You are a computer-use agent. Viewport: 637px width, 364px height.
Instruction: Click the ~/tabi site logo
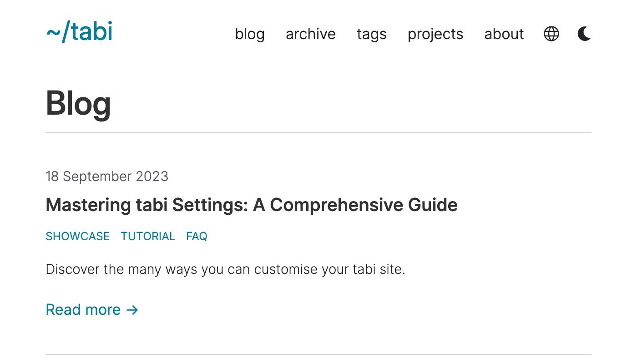79,32
